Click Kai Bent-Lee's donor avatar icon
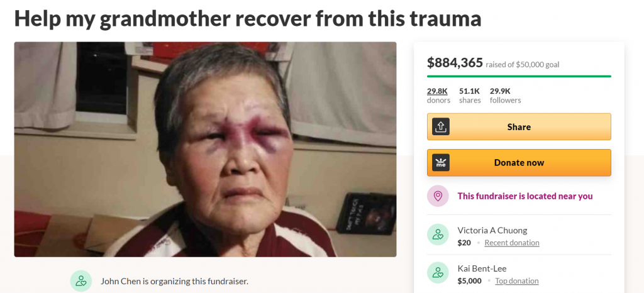Image resolution: width=644 pixels, height=293 pixels. 438,273
